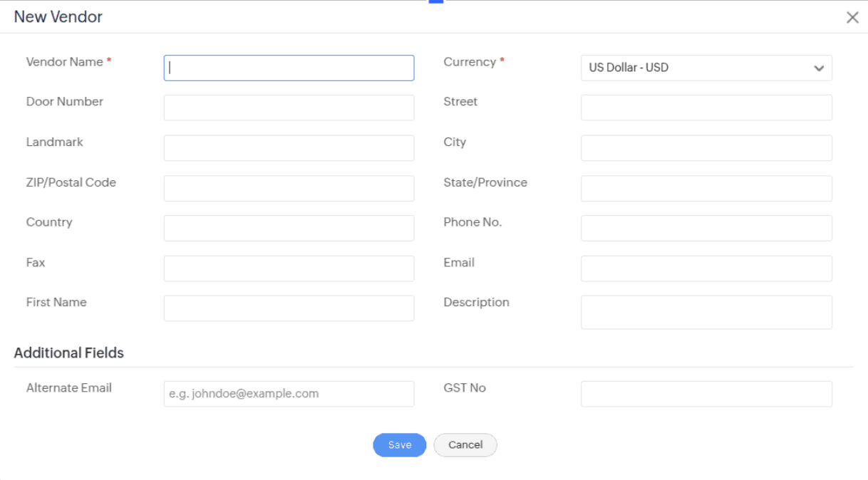Viewport: 868px width, 480px height.
Task: Expand the Currency dropdown arrow
Action: (819, 68)
